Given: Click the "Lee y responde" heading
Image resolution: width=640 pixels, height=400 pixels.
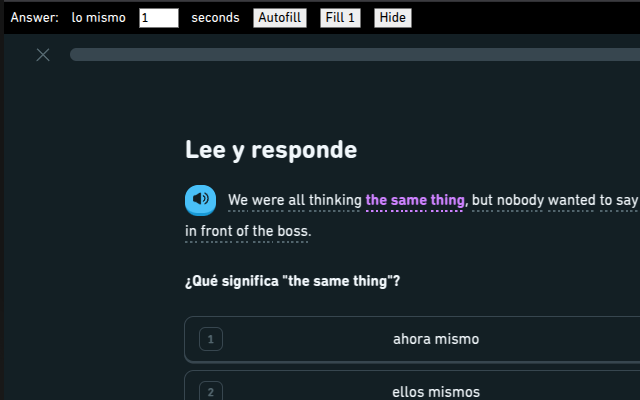Looking at the screenshot, I should coord(270,150).
